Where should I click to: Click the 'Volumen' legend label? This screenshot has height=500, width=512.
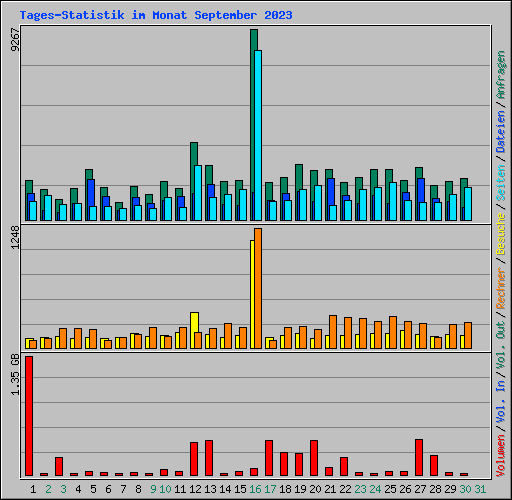[501, 455]
